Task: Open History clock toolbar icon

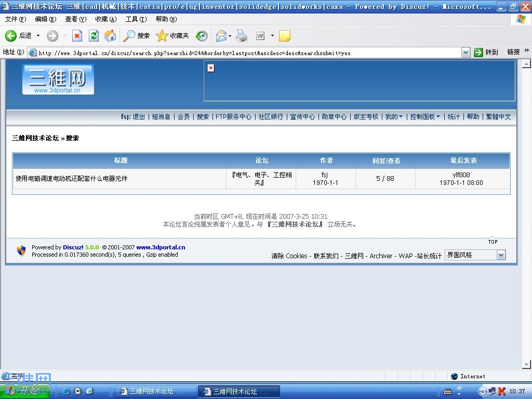Action: [202, 36]
